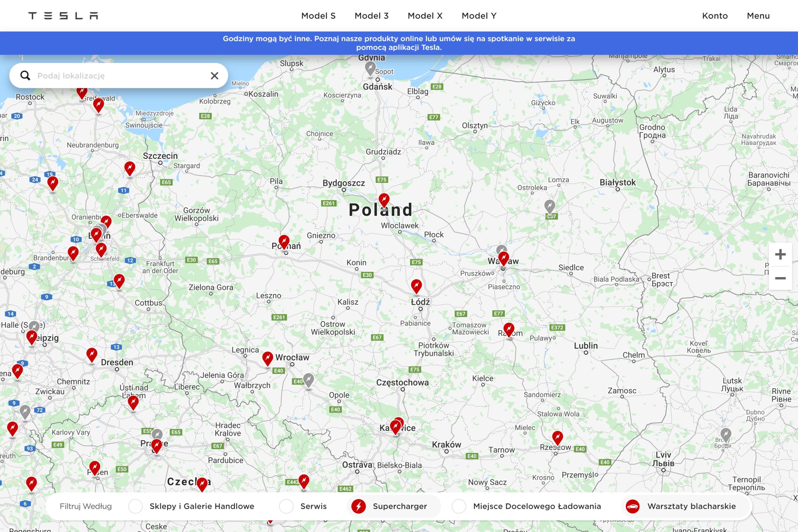Select gray pin south of Łomża

coord(550,206)
